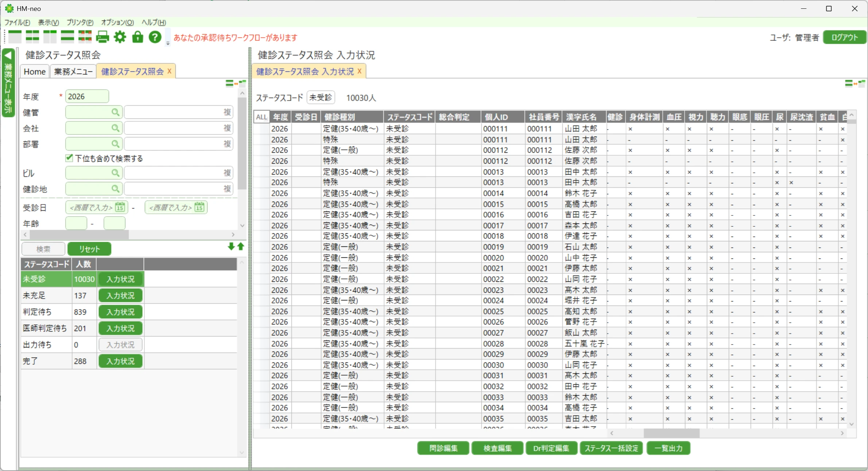Screen dimensions: 868x471
Task: Select the two-row split layout icon
Action: tap(67, 37)
